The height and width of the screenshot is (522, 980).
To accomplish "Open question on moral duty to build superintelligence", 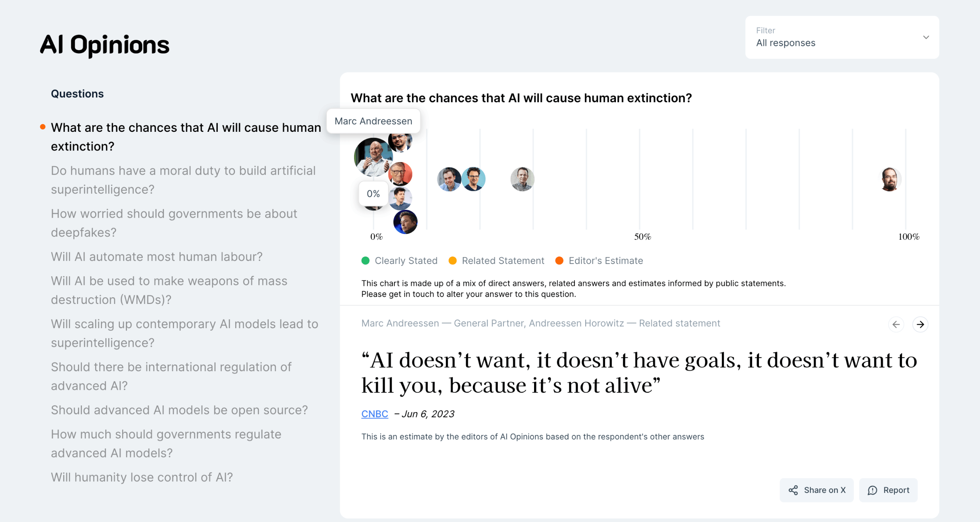I will pos(183,180).
